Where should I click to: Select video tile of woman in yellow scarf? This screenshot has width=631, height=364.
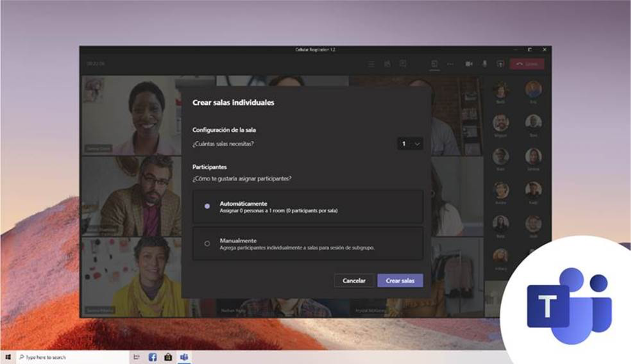(x=131, y=277)
